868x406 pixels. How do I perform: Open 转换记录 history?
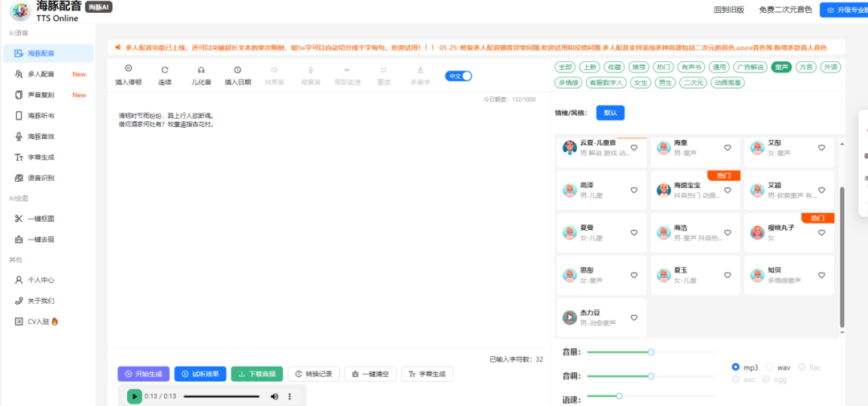pyautogui.click(x=314, y=374)
